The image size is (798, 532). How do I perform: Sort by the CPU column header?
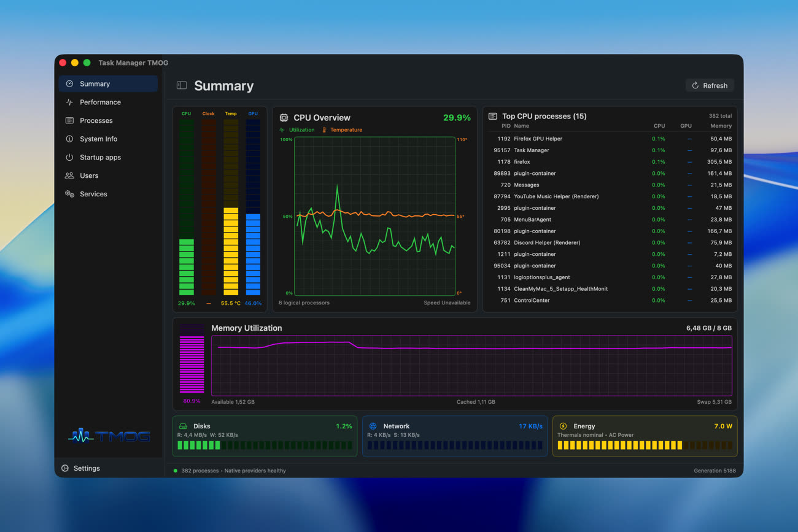(x=659, y=126)
